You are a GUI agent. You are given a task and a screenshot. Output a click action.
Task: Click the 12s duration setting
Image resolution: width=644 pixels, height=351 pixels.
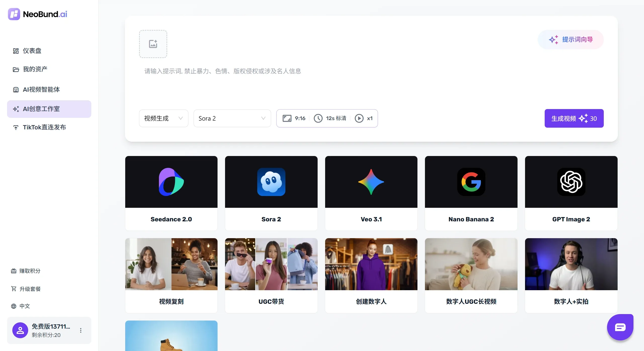coord(330,118)
